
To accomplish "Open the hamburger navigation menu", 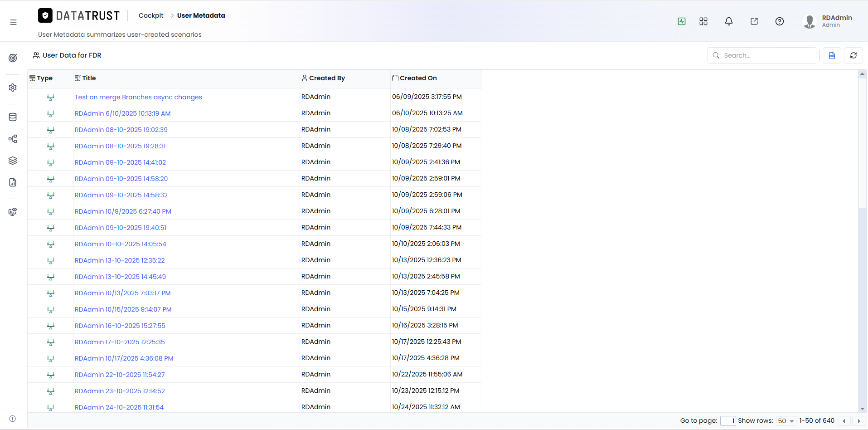I will [13, 22].
